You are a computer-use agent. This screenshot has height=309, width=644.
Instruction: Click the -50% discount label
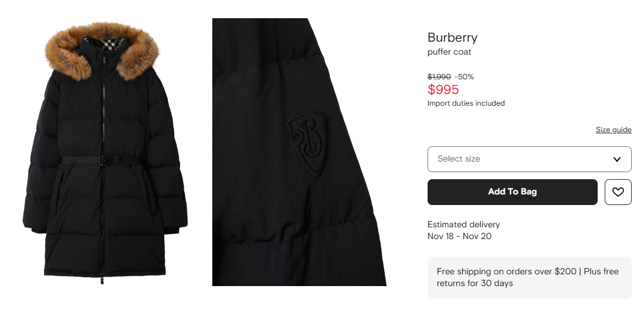point(465,77)
